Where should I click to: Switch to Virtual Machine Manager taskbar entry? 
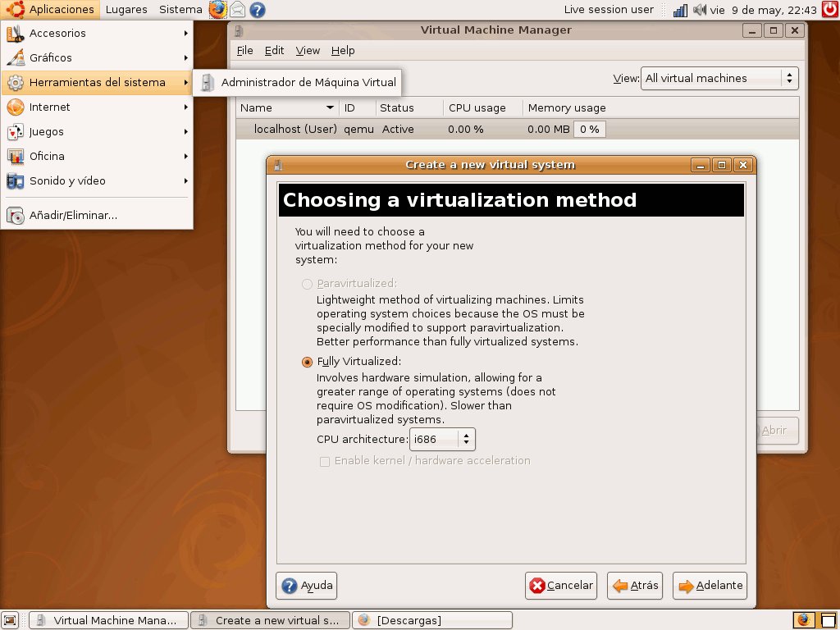(109, 620)
